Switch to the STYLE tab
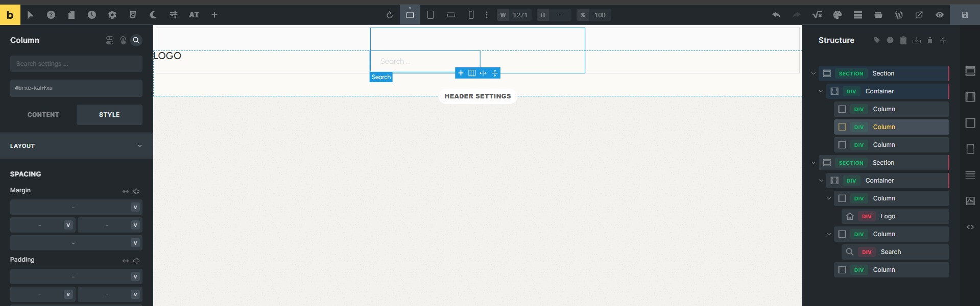This screenshot has width=980, height=306. click(x=109, y=115)
